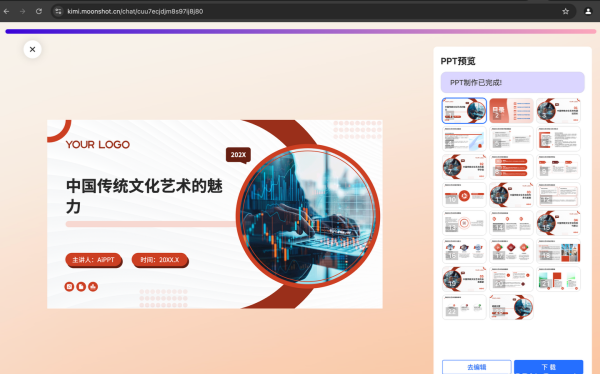Choose slide thumbnail 15

point(558,223)
